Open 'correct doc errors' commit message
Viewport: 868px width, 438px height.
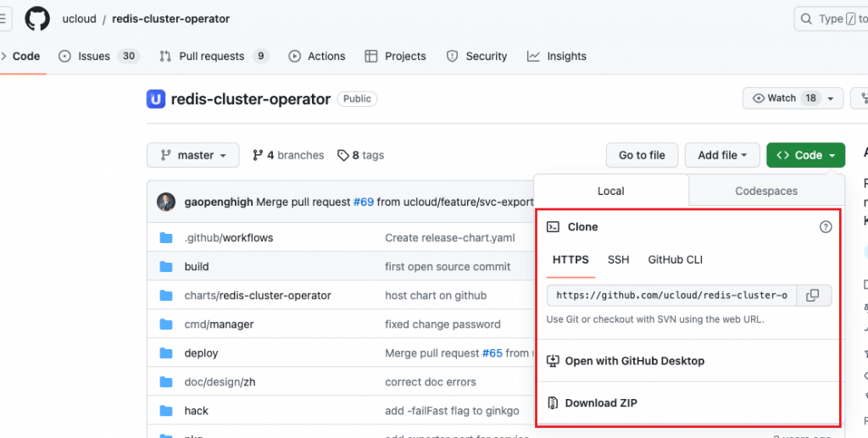431,382
